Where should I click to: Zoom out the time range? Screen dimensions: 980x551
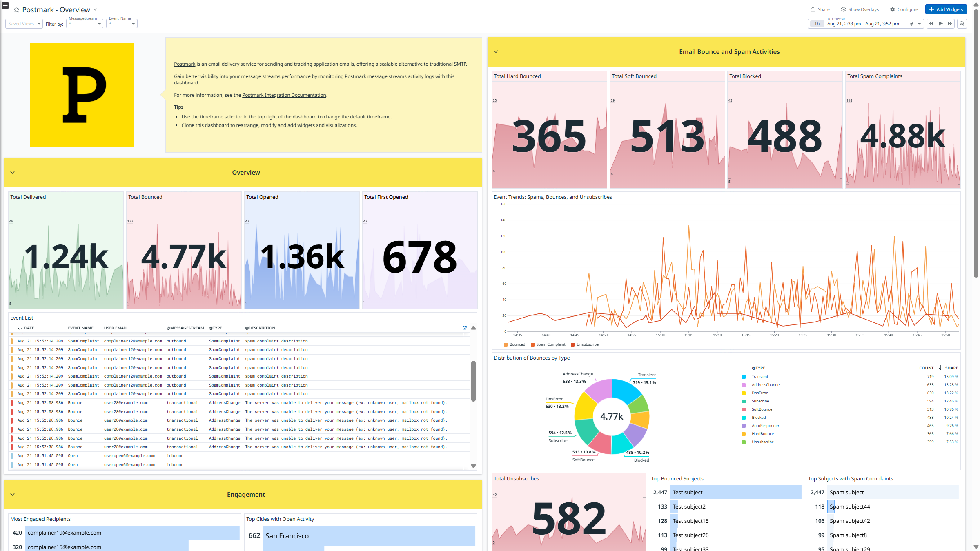click(962, 24)
